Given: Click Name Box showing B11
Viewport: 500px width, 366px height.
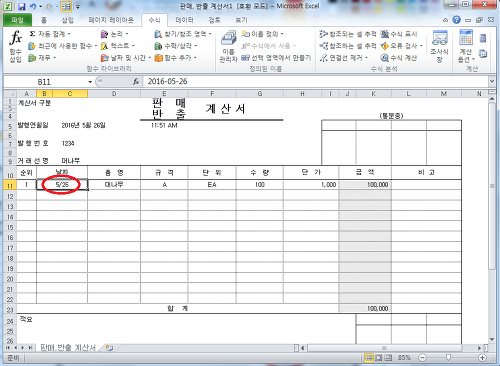Looking at the screenshot, I should pyautogui.click(x=45, y=82).
